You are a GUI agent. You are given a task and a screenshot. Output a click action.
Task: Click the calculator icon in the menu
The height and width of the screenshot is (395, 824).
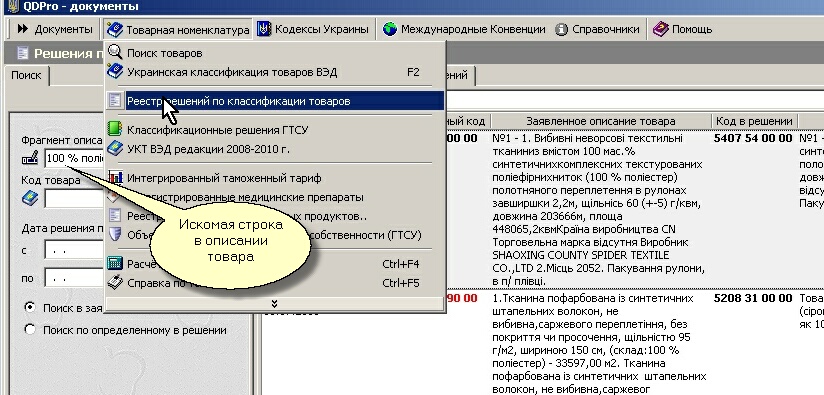[x=115, y=263]
